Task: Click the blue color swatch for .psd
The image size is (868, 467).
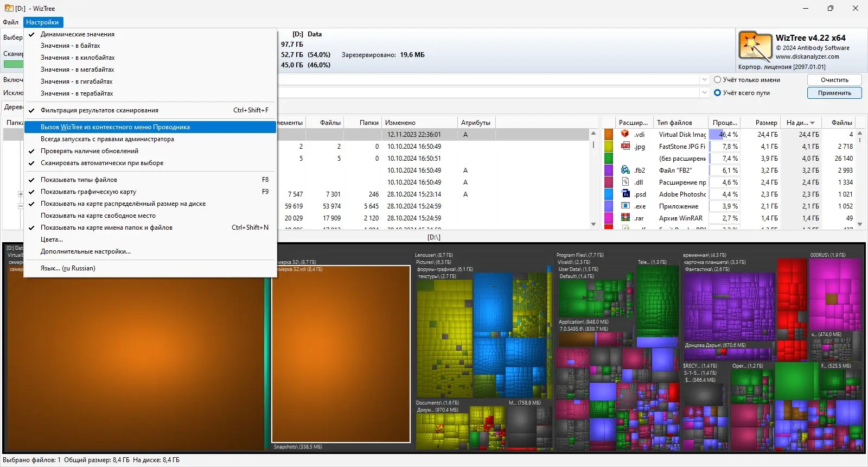Action: [609, 194]
